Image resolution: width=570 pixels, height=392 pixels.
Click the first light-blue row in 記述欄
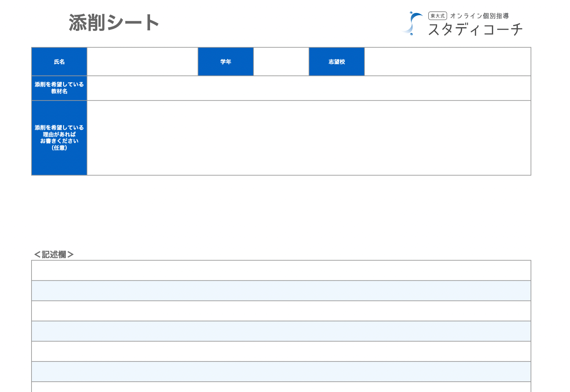(281, 291)
